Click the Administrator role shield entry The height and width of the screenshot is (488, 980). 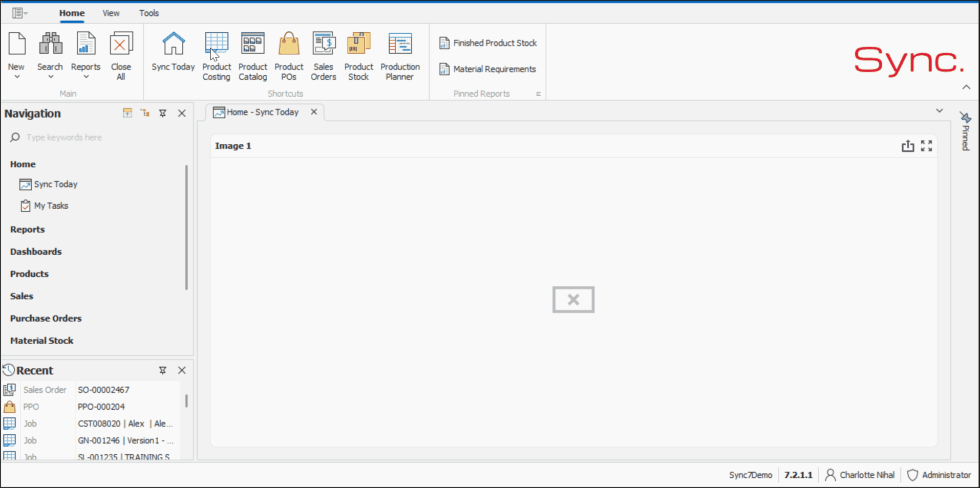[x=939, y=475]
